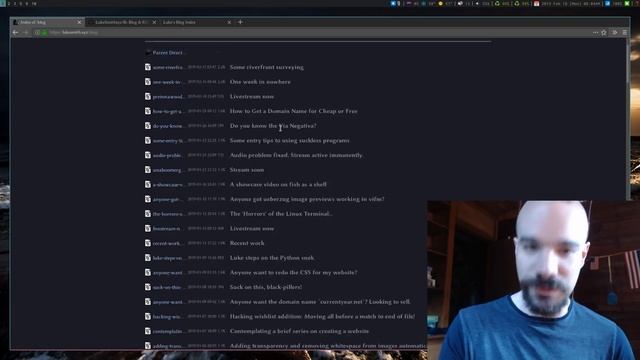Click text "Do you know the Via Negativa?"
640x360 pixels.
[x=273, y=126]
